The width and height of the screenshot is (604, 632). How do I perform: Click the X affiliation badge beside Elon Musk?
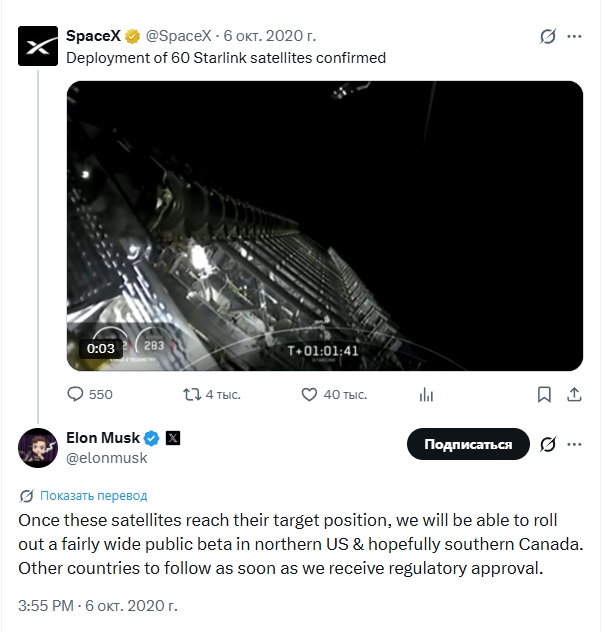click(x=173, y=438)
